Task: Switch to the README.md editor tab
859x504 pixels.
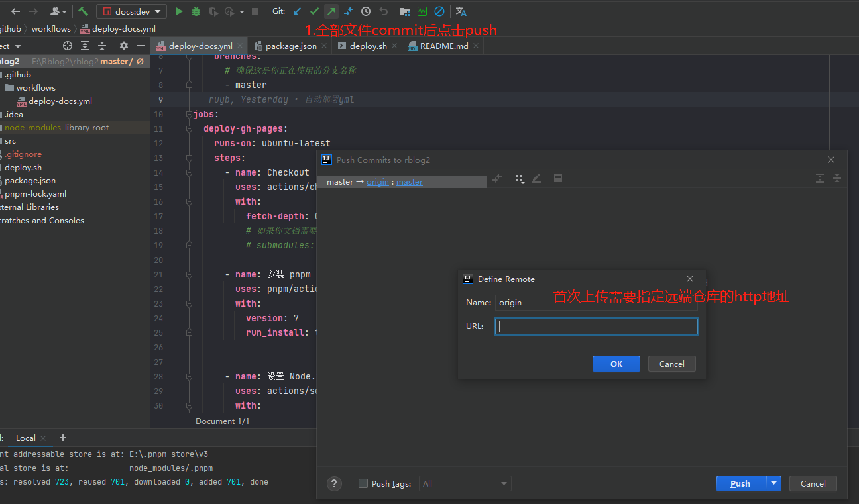Action: click(x=443, y=46)
